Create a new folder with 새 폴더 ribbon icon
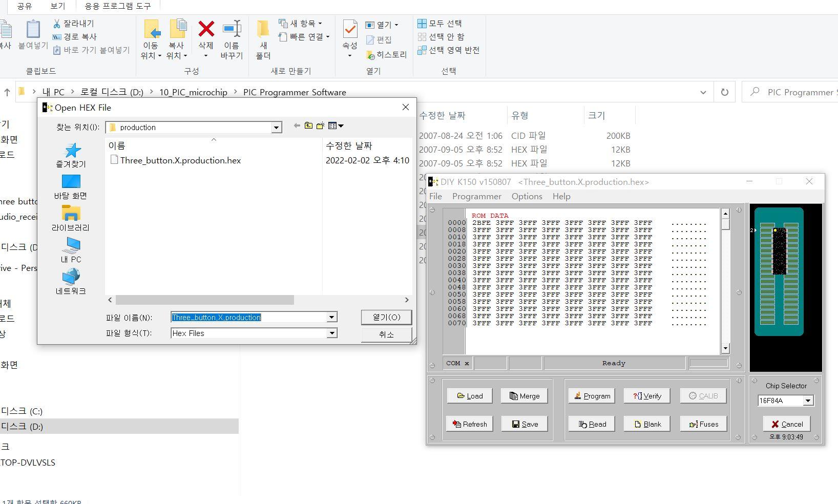The height and width of the screenshot is (504, 838). (x=263, y=29)
